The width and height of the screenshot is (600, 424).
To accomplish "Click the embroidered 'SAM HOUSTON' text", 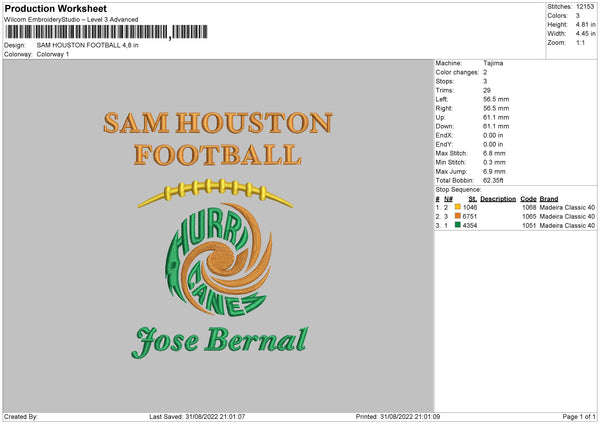I will pos(218,123).
